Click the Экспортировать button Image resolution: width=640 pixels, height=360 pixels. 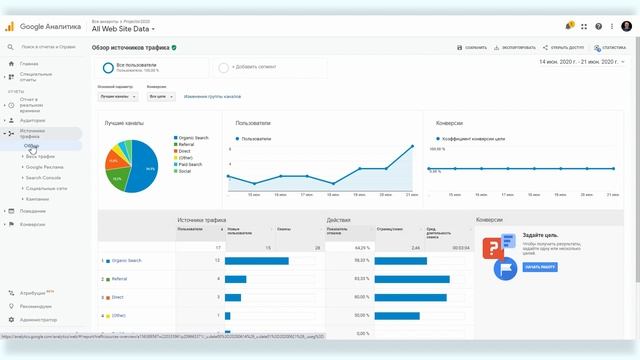[x=515, y=48]
